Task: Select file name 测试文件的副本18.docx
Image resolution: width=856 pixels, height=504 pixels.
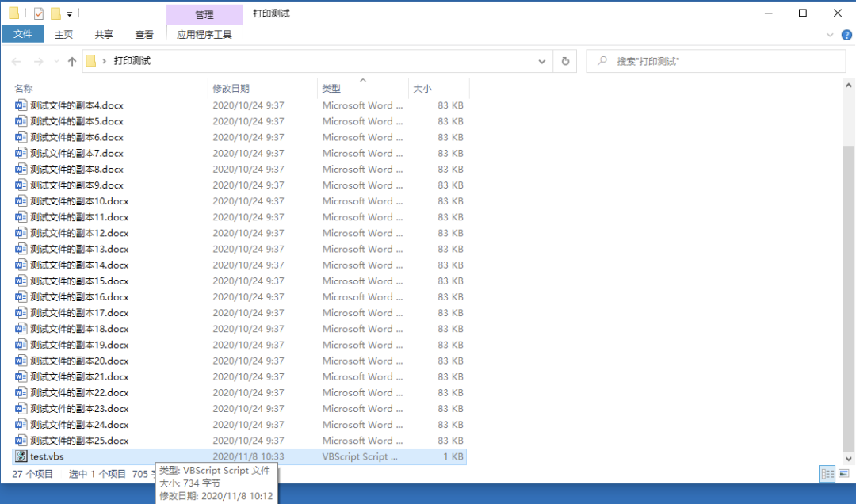Action: pos(79,329)
